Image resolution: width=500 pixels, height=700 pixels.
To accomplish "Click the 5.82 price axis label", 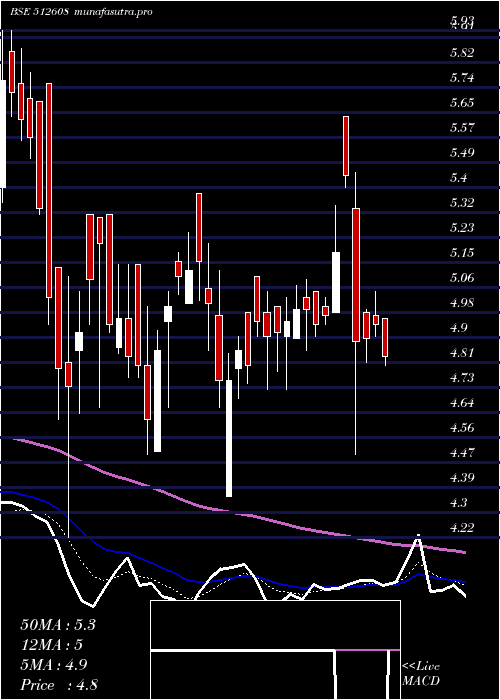I will click(x=462, y=53).
